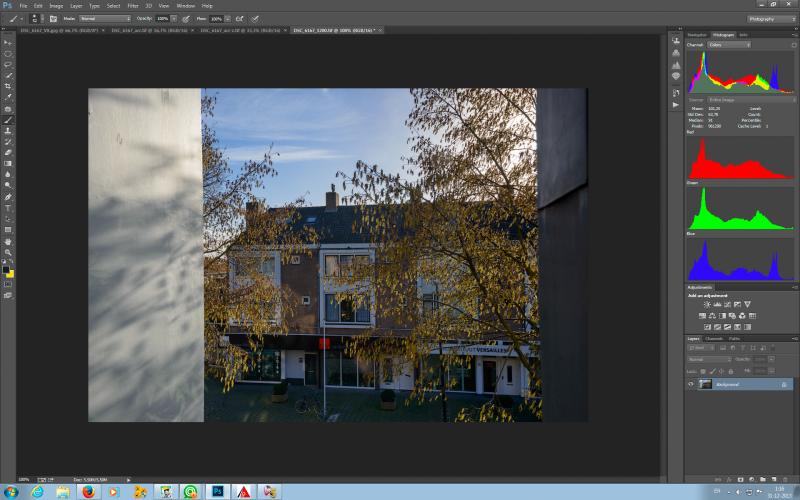
Task: Toggle tablet pressure for size
Action: 255,19
